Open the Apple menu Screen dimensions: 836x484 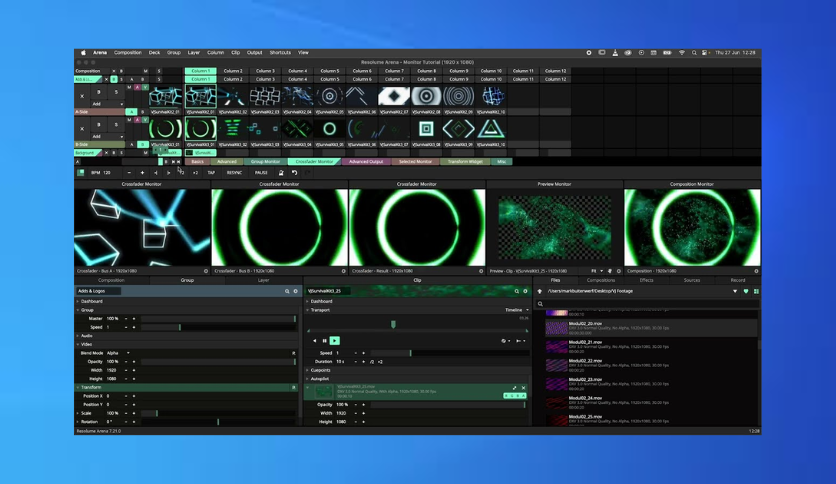(83, 53)
